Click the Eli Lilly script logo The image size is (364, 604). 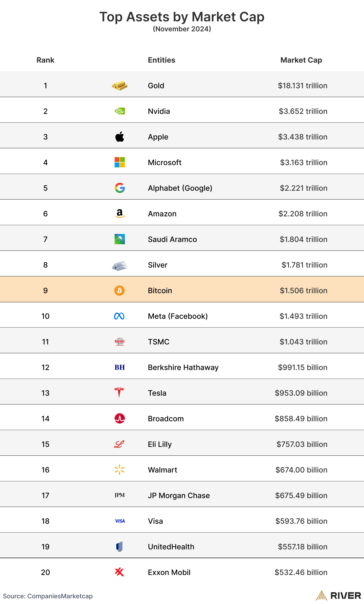tap(119, 444)
